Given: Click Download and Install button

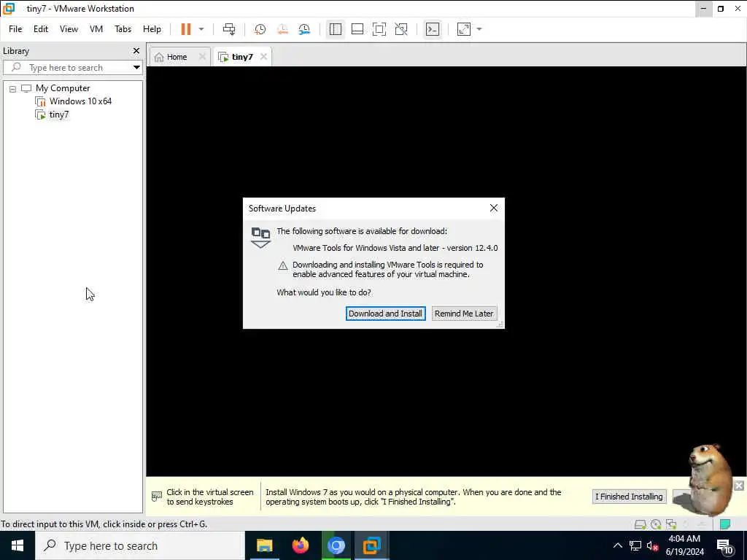Looking at the screenshot, I should pos(385,314).
